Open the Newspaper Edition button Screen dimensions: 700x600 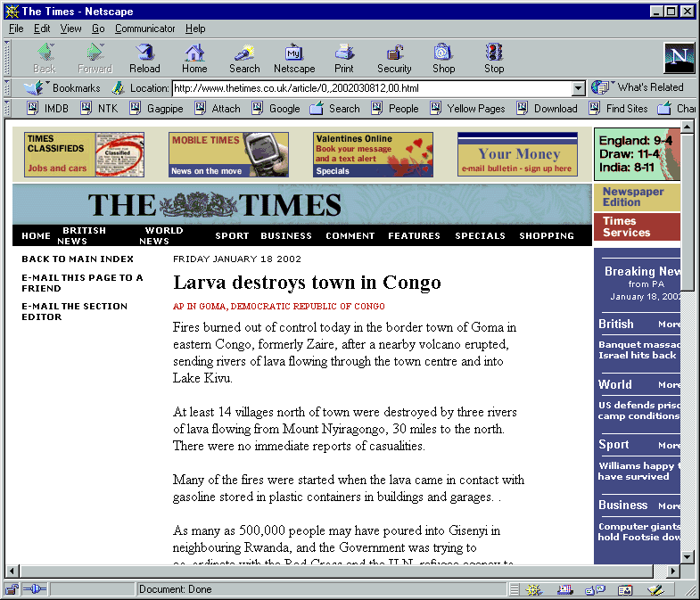click(637, 197)
